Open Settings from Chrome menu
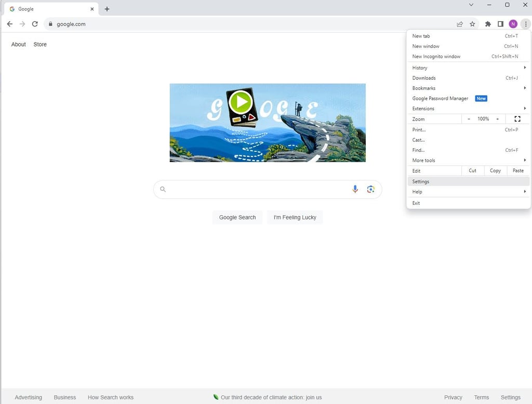 coord(469,181)
